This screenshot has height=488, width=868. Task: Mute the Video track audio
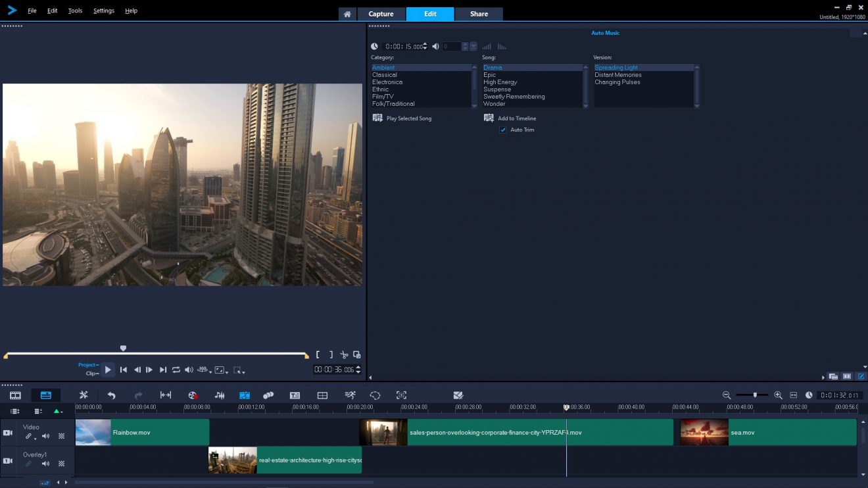[45, 436]
